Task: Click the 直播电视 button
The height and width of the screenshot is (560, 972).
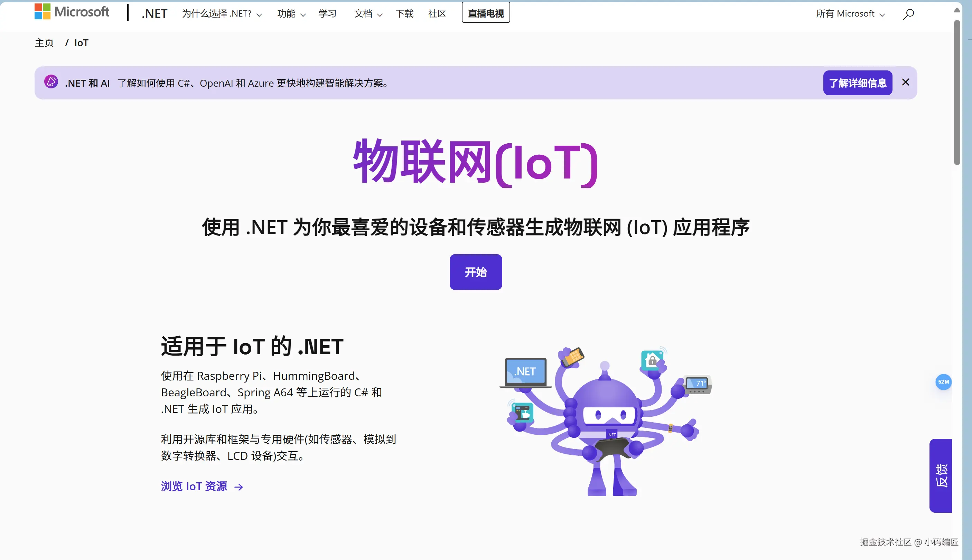Action: [485, 13]
